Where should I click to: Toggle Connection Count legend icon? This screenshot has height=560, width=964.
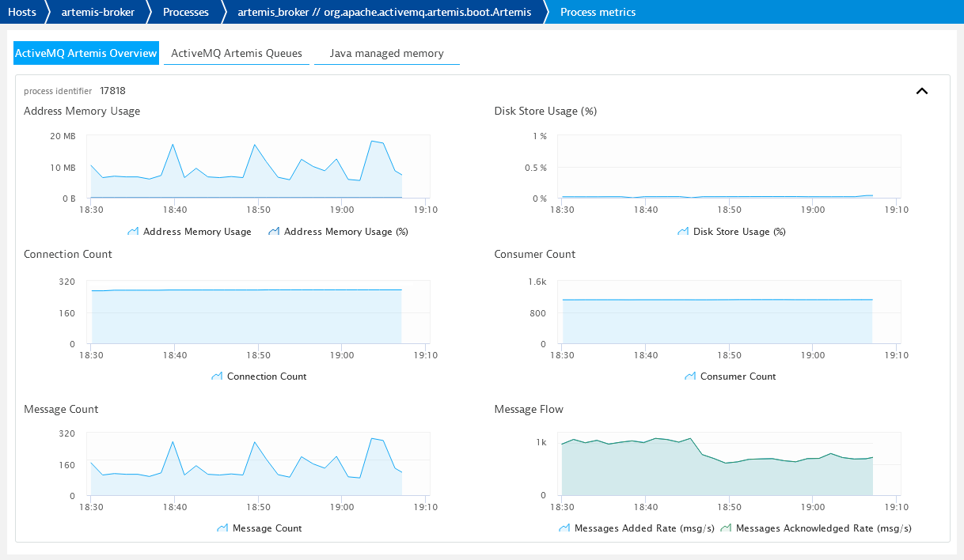tap(217, 376)
